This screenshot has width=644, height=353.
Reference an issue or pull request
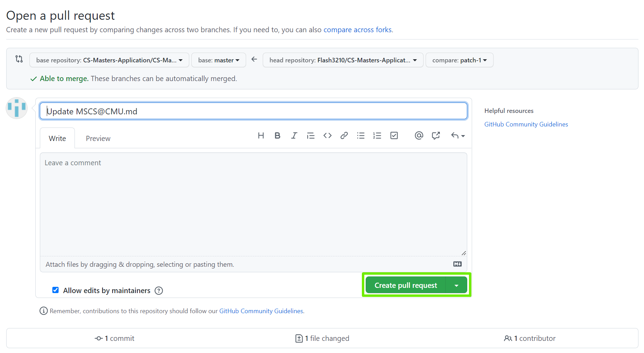click(436, 135)
